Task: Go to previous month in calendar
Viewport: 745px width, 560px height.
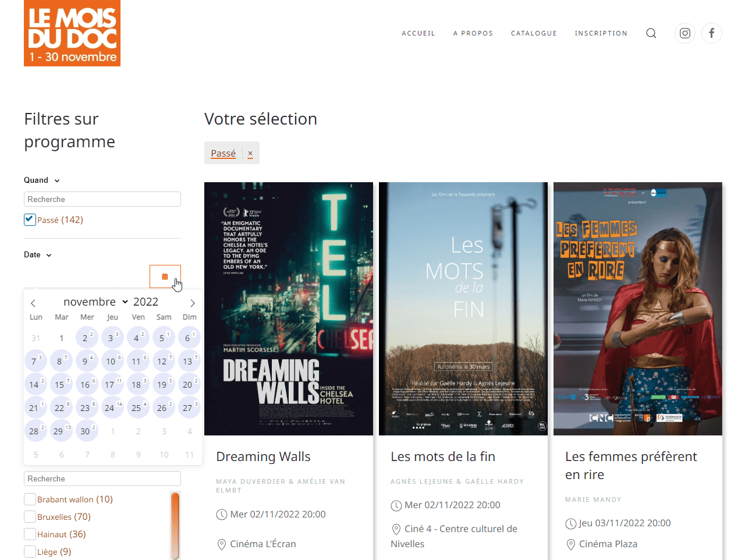Action: click(x=33, y=303)
